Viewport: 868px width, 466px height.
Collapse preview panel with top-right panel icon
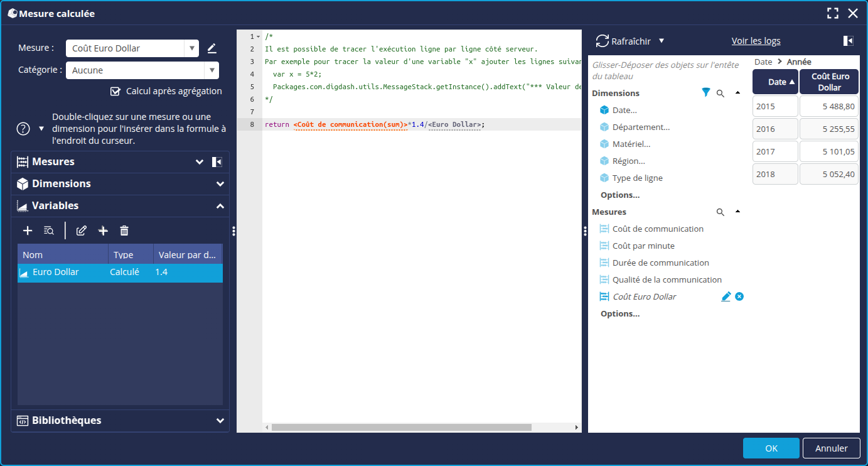click(x=848, y=41)
